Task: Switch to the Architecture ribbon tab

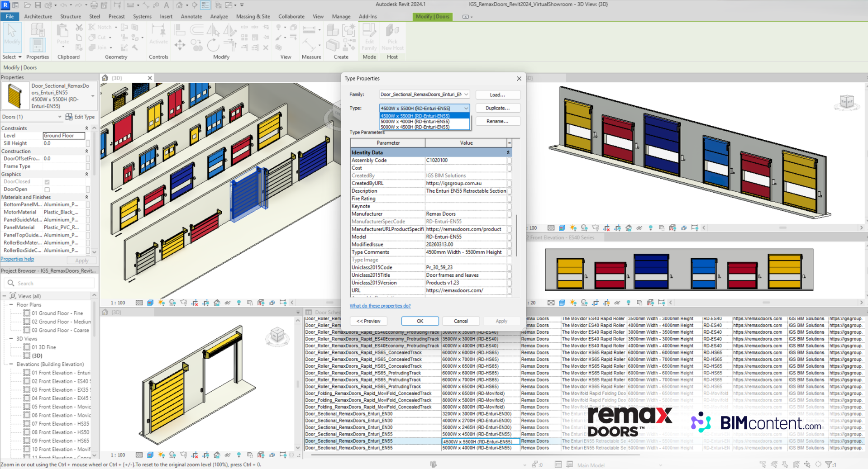Action: (x=38, y=16)
